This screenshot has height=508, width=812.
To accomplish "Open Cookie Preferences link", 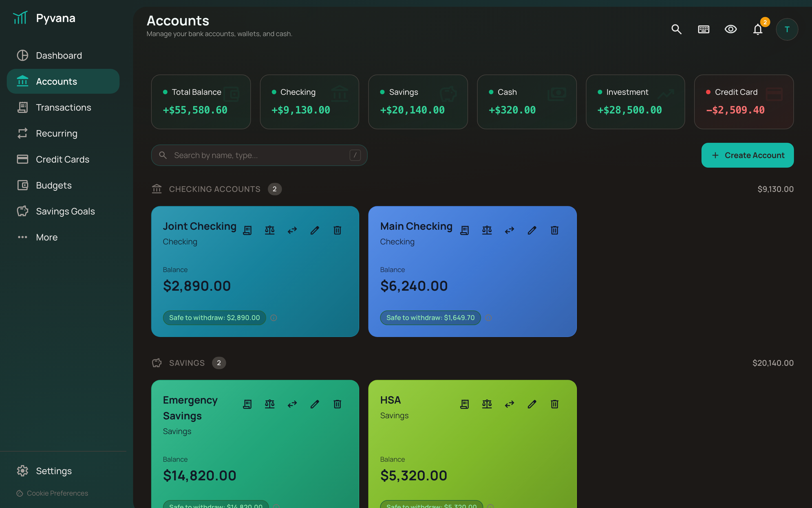I will pos(52,493).
